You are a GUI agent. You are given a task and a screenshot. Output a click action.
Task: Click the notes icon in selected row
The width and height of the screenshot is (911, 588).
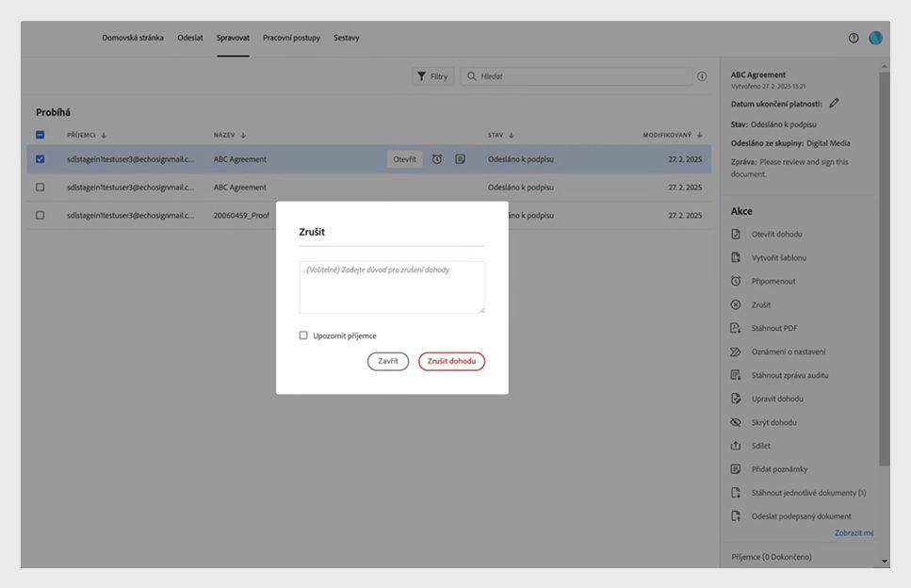[x=460, y=158]
